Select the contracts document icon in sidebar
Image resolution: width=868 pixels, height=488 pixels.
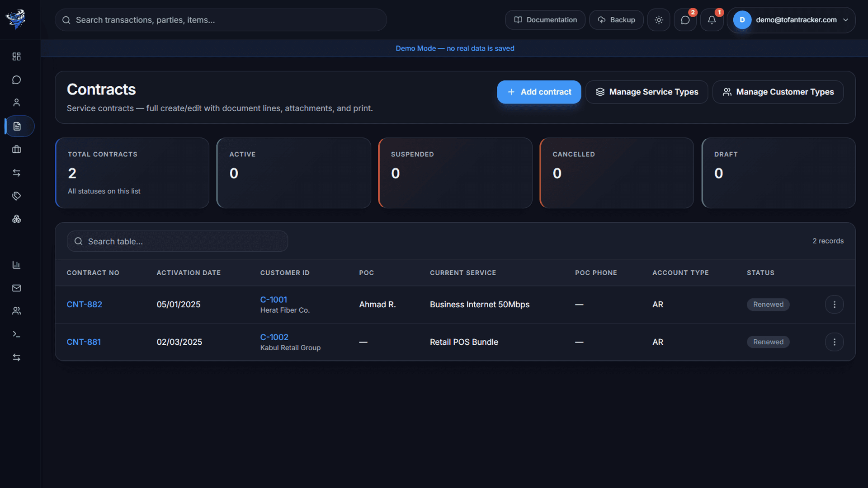click(x=17, y=126)
